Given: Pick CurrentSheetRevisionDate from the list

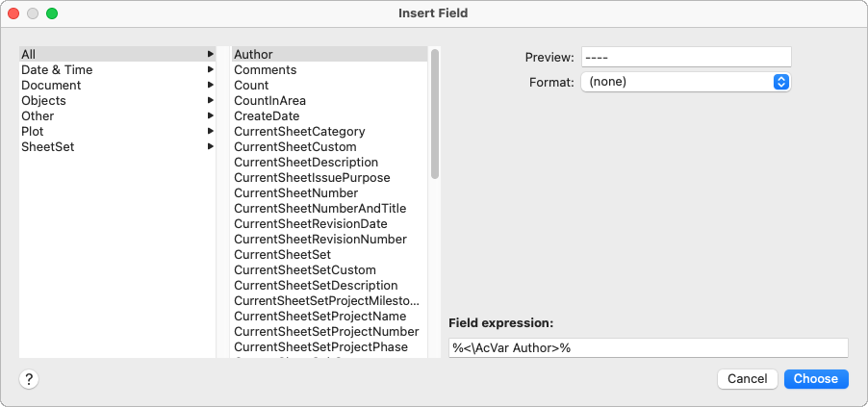Looking at the screenshot, I should point(310,223).
